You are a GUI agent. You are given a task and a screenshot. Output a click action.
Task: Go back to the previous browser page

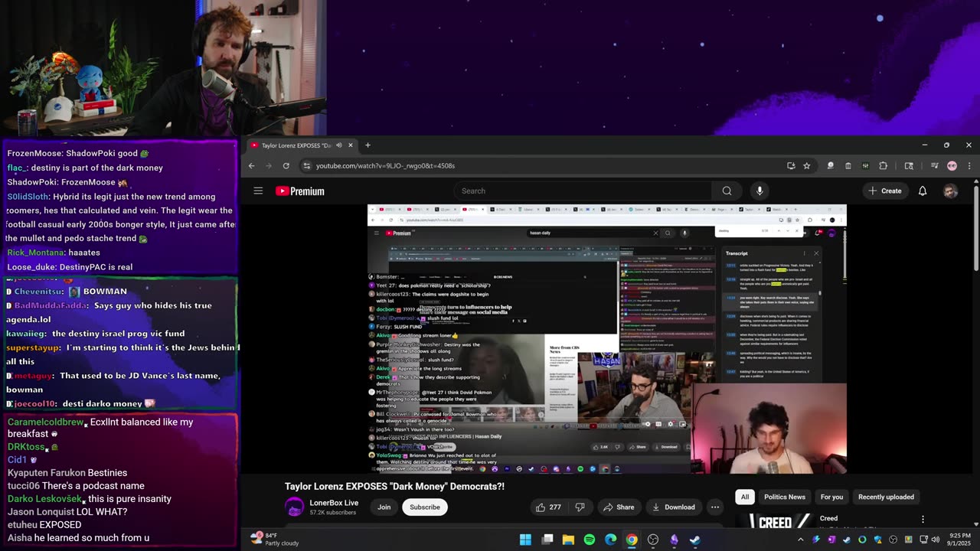point(251,165)
